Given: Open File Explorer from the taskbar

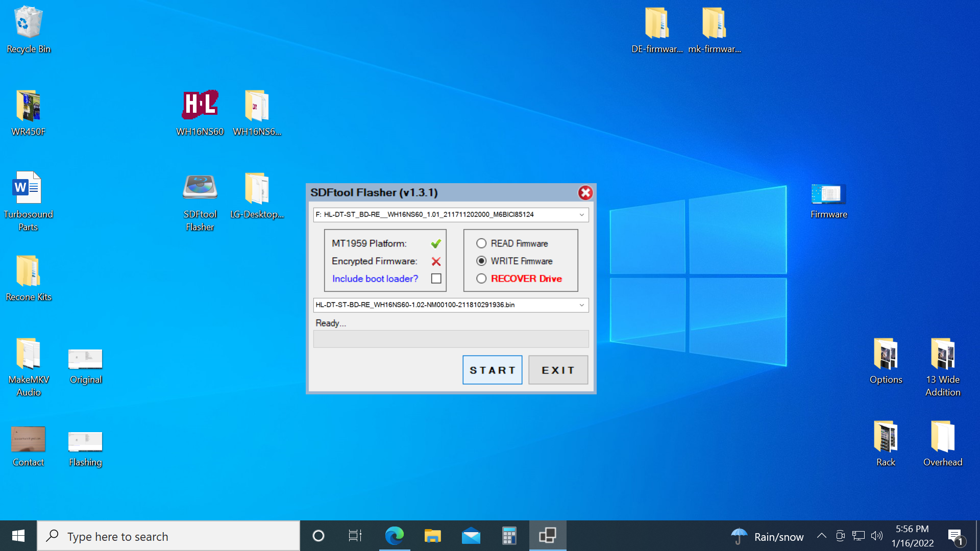Looking at the screenshot, I should (x=432, y=536).
